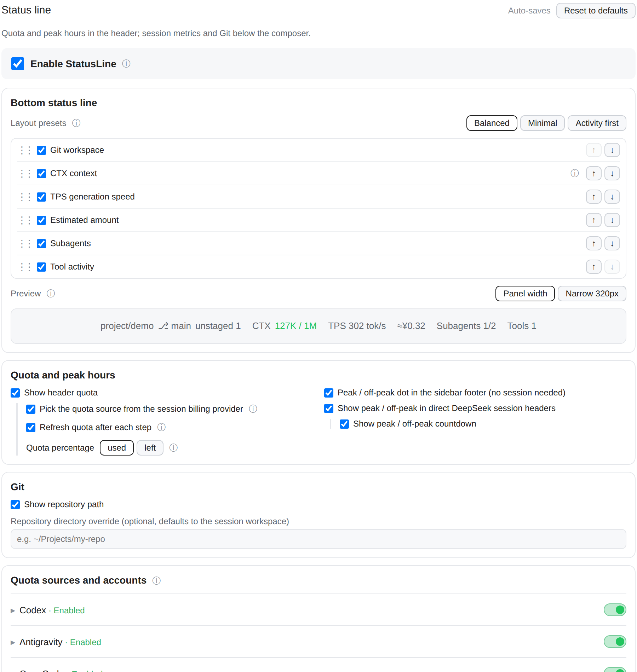This screenshot has height=672, width=637.
Task: Move Estimated amount down with arrow
Action: [612, 220]
